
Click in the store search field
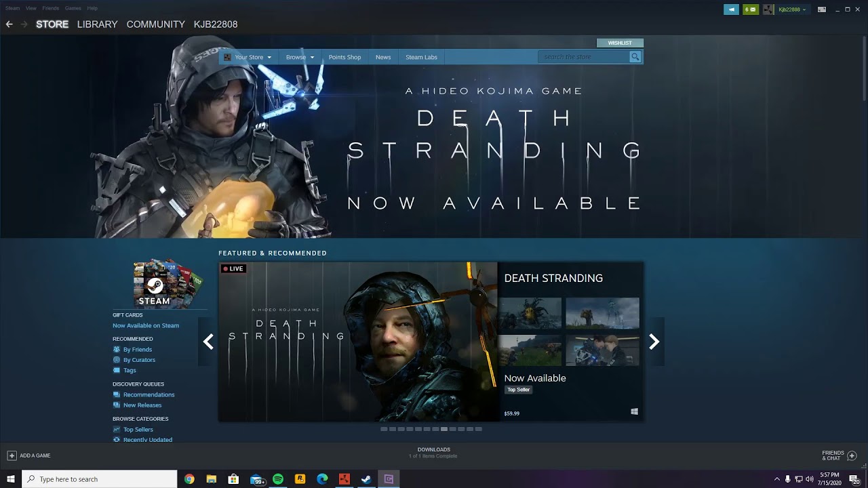coord(583,57)
